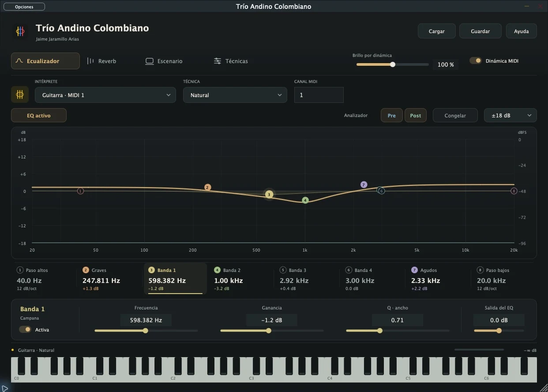Select EQ node 6 on the graph
The height and width of the screenshot is (392, 548).
pos(382,191)
